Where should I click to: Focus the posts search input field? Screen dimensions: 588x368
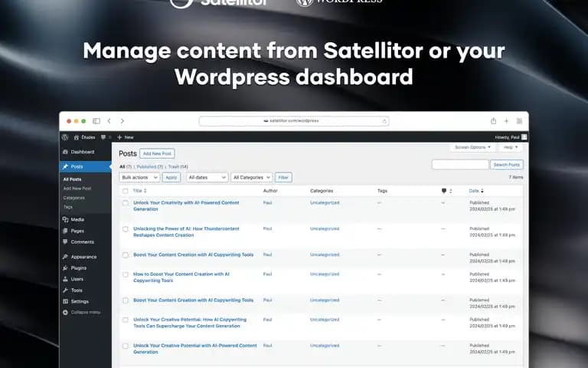(460, 165)
